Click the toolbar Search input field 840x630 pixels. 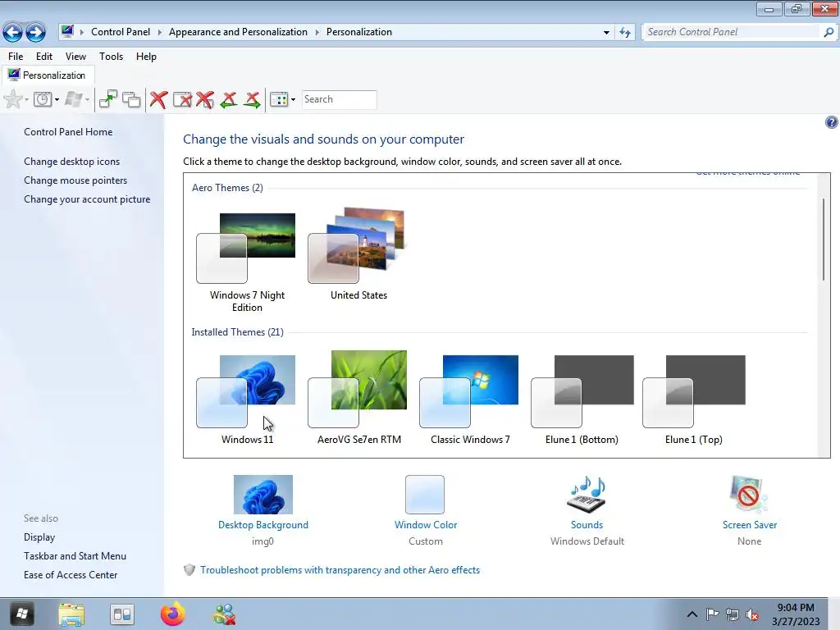tap(339, 99)
